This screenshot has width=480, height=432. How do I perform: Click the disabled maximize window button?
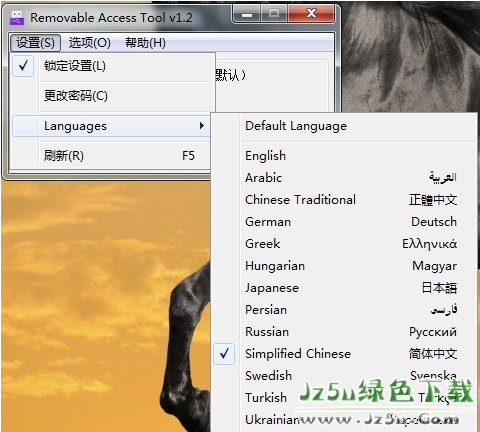pyautogui.click(x=274, y=14)
